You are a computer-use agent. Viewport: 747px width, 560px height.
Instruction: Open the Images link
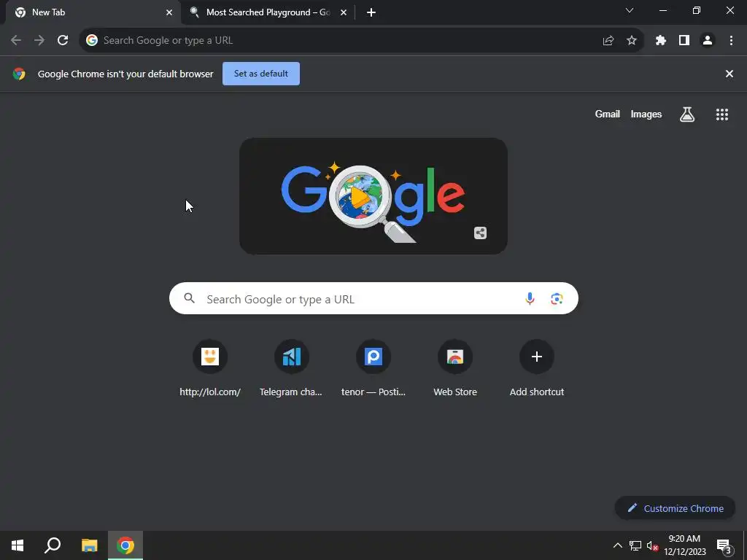(646, 114)
